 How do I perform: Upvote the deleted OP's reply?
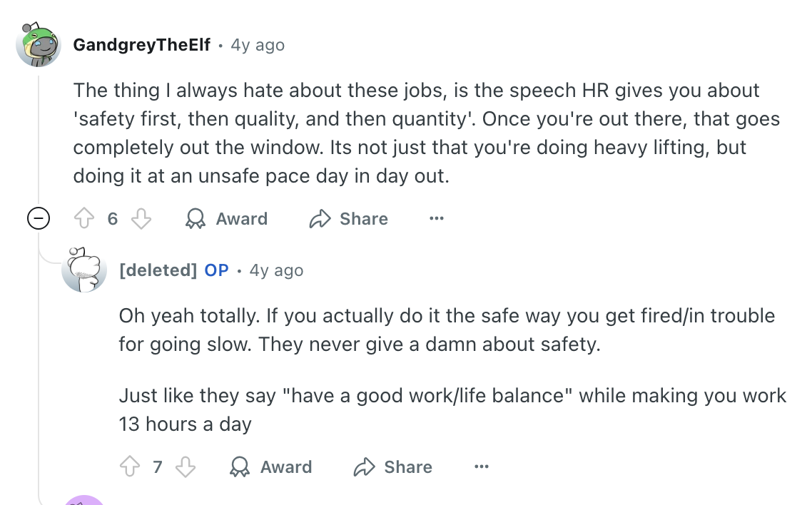tap(130, 467)
